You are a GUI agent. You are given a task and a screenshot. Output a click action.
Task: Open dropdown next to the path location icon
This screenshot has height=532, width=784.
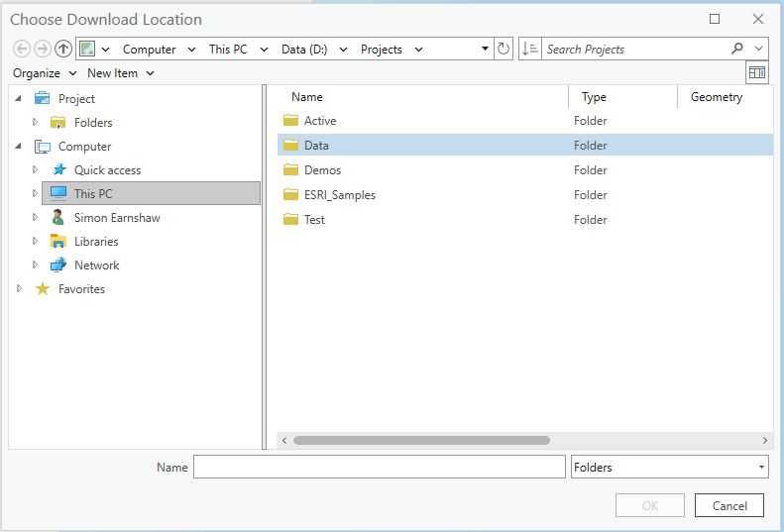click(x=105, y=50)
